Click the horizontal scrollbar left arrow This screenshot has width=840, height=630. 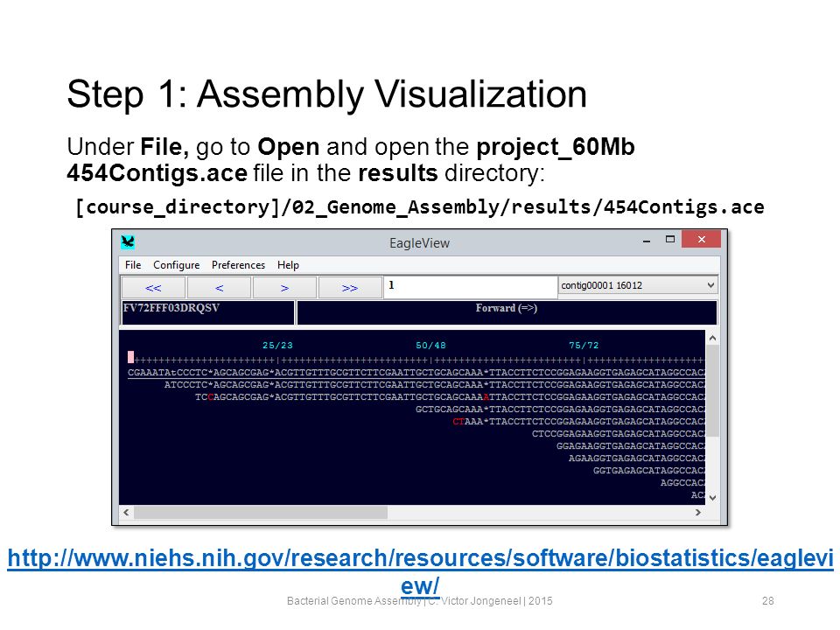coord(126,513)
